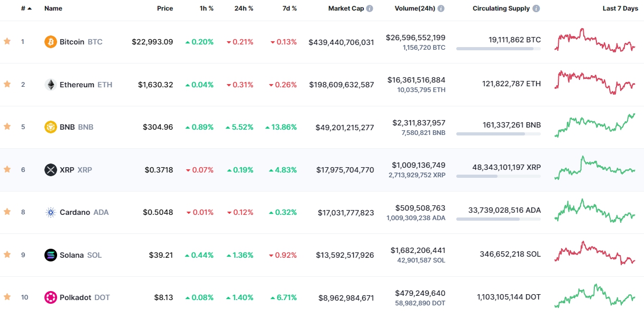Sort by the Price column header
This screenshot has height=317, width=644.
pyautogui.click(x=165, y=8)
